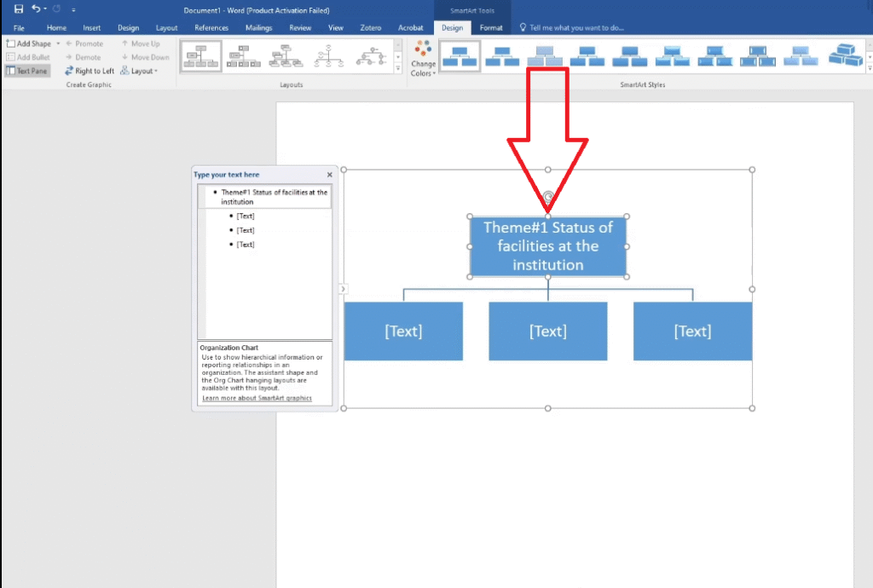Switch to the Format tab

pos(491,27)
